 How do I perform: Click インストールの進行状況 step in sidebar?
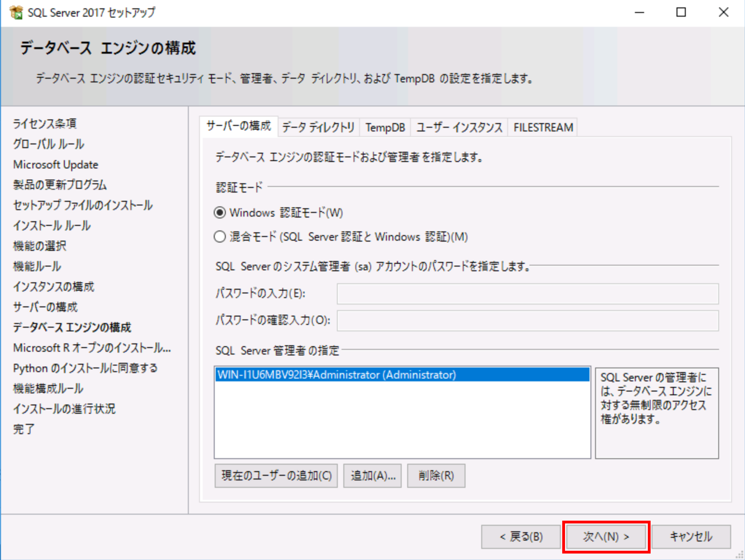(x=64, y=409)
